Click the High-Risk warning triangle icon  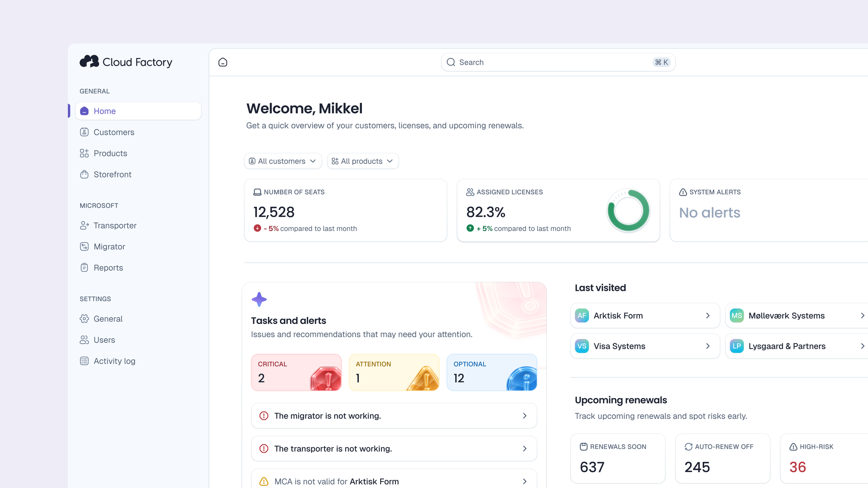pyautogui.click(x=793, y=446)
